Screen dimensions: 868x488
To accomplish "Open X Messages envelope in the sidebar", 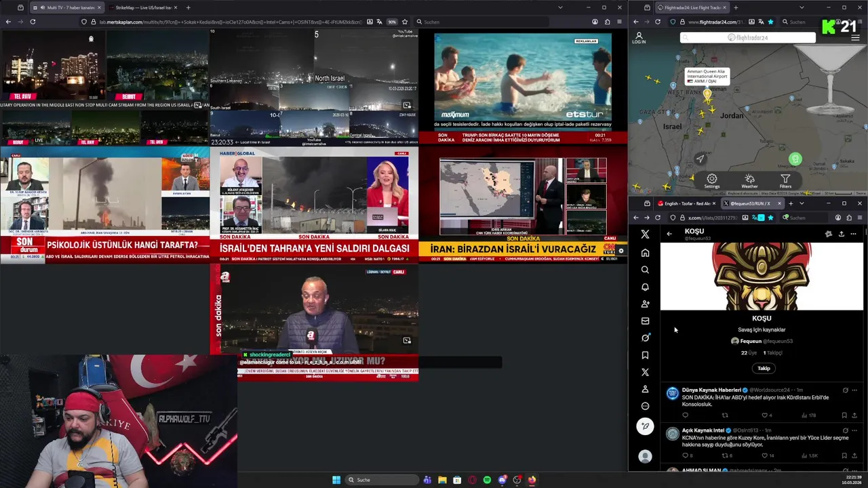I will pyautogui.click(x=645, y=321).
